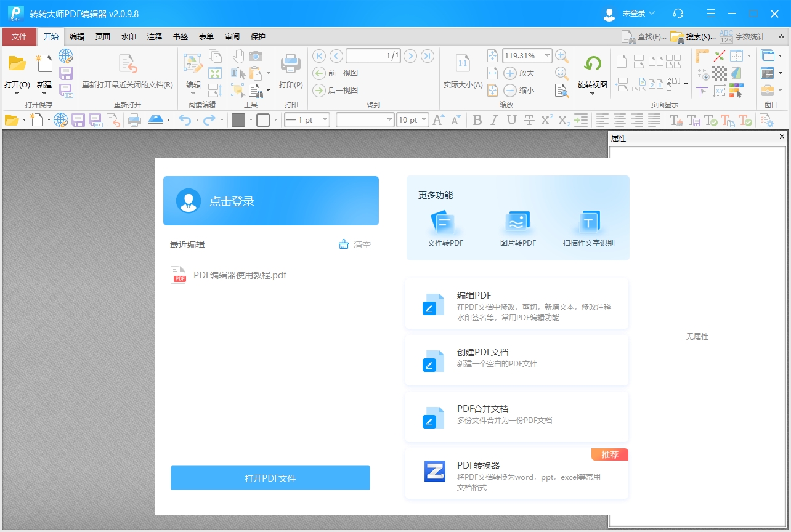
Task: Toggle superscript formatting
Action: (x=546, y=120)
